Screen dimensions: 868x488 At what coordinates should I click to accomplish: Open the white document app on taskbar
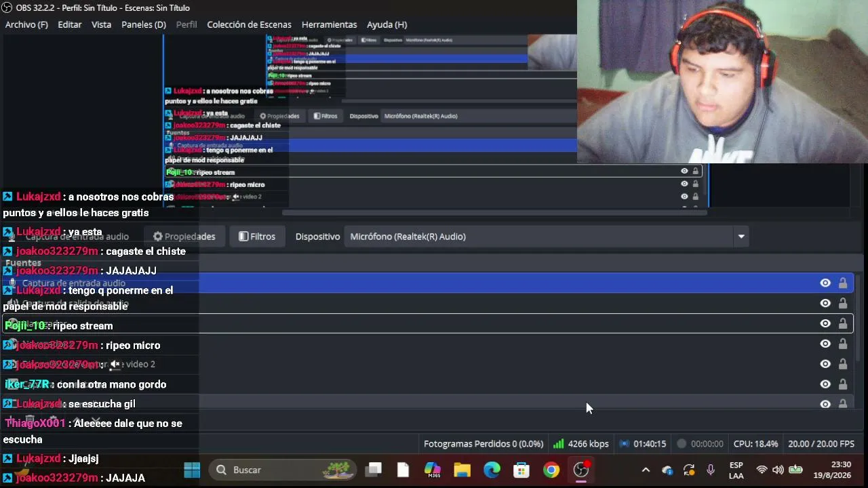pos(403,470)
